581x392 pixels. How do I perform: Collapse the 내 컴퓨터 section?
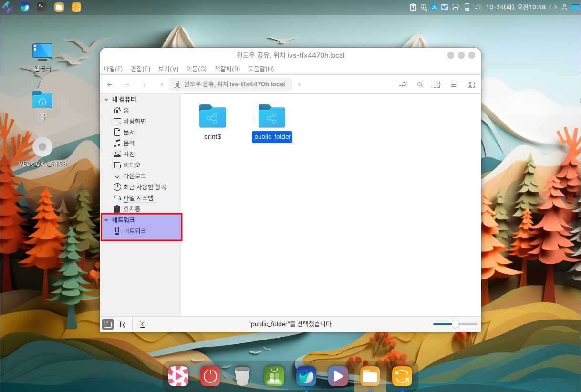[106, 100]
